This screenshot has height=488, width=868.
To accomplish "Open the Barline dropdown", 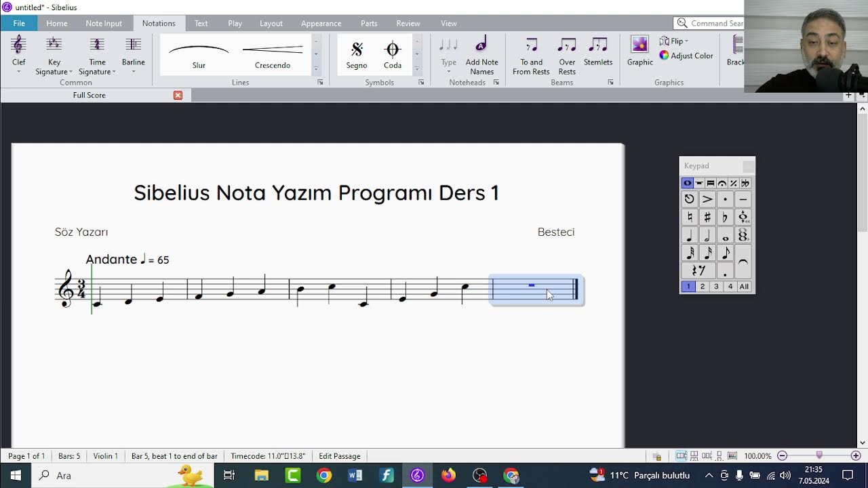I will (134, 55).
